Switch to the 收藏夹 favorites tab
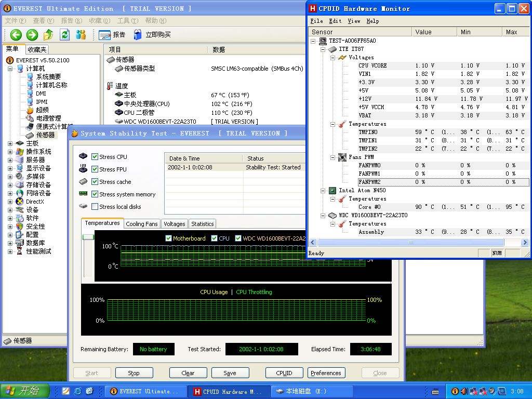Screen dimensions: 532x399 click(x=37, y=49)
